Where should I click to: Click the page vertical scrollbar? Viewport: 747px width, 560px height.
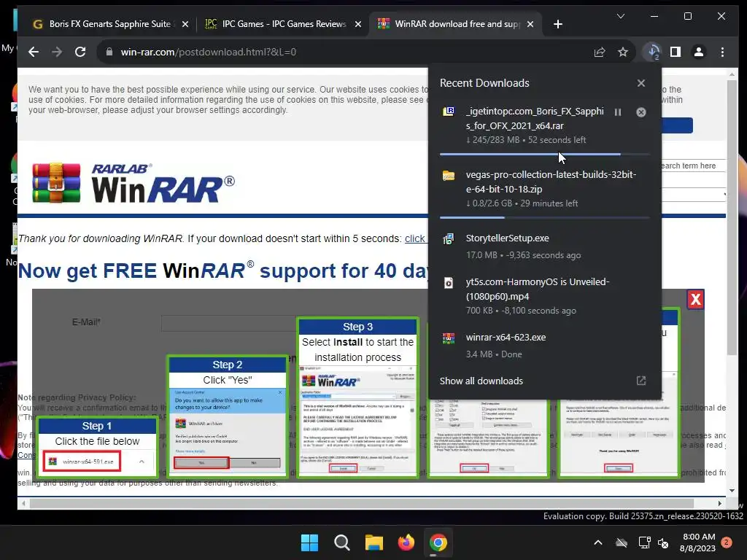pyautogui.click(x=732, y=217)
